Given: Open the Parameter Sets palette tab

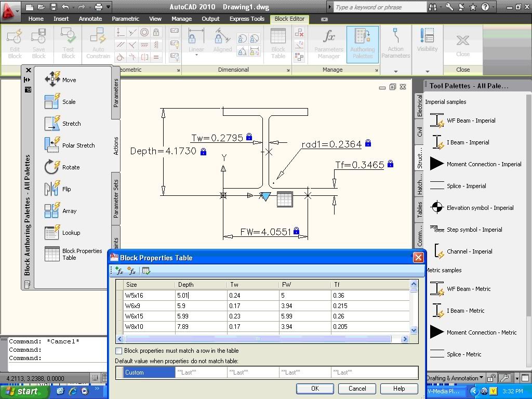Looking at the screenshot, I should (116, 199).
